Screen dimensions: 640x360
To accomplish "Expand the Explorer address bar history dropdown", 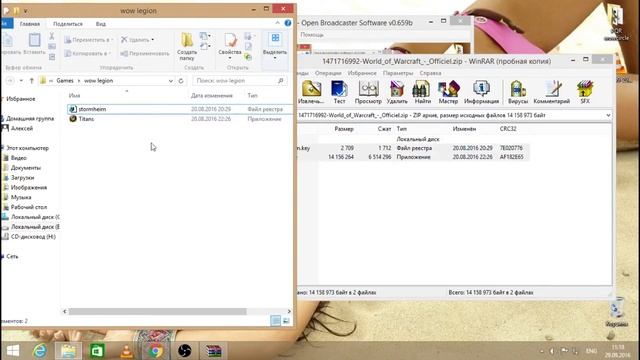I will click(171, 81).
